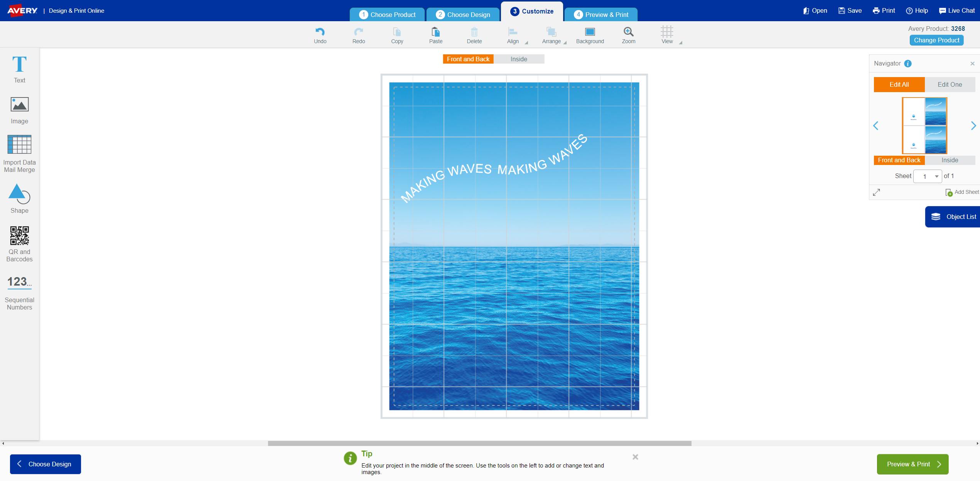
Task: Click the Paste toolbar icon
Action: coord(436,35)
